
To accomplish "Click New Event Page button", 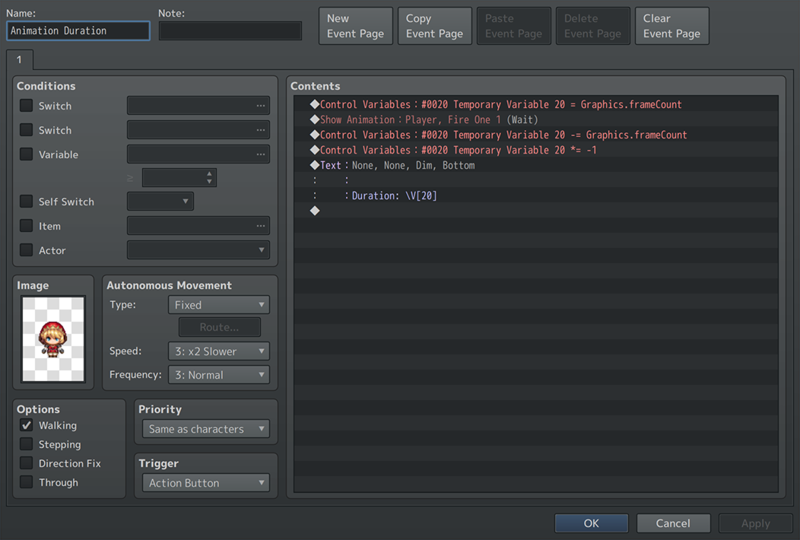I will [355, 26].
